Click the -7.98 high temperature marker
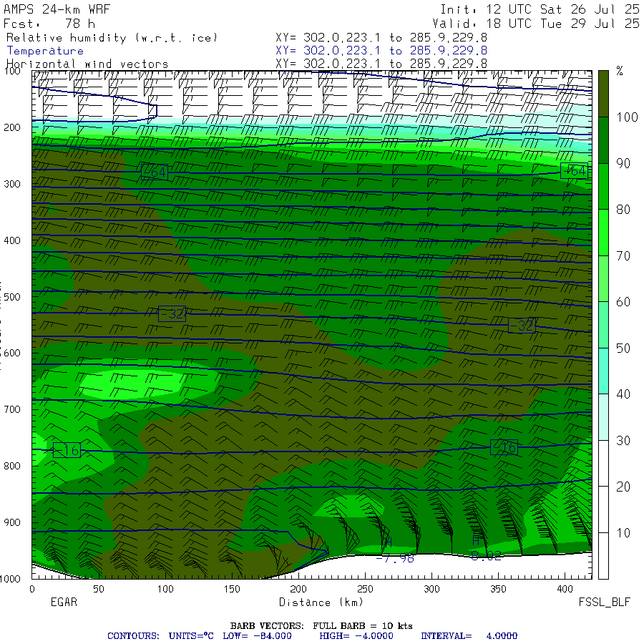 pyautogui.click(x=395, y=558)
